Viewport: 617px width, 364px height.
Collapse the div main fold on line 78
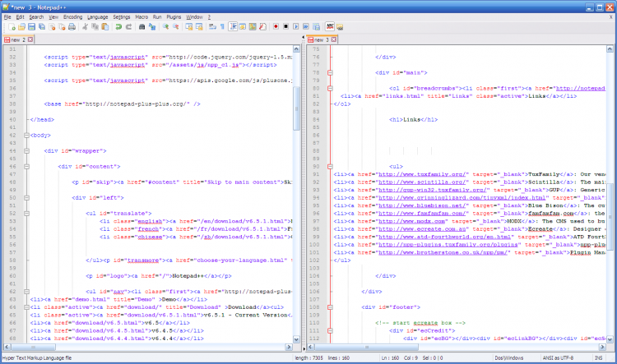pyautogui.click(x=329, y=72)
